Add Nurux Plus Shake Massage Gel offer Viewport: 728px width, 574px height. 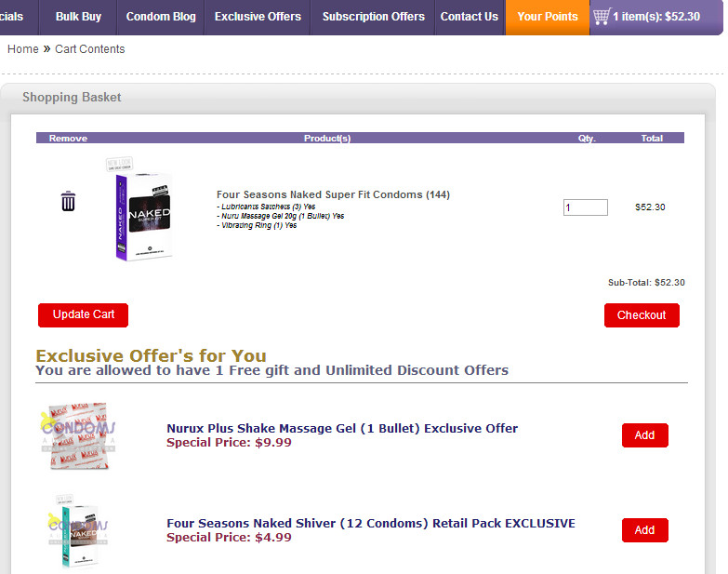coord(645,435)
